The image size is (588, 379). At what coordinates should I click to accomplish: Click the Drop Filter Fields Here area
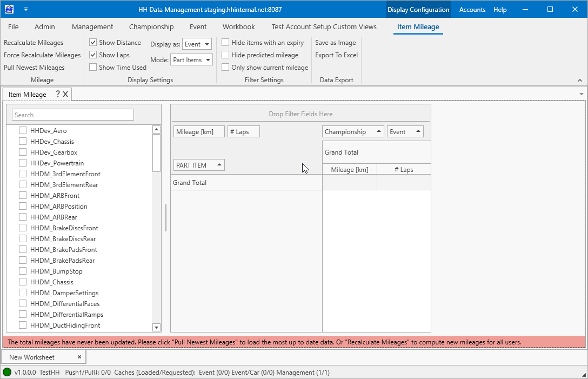(300, 114)
